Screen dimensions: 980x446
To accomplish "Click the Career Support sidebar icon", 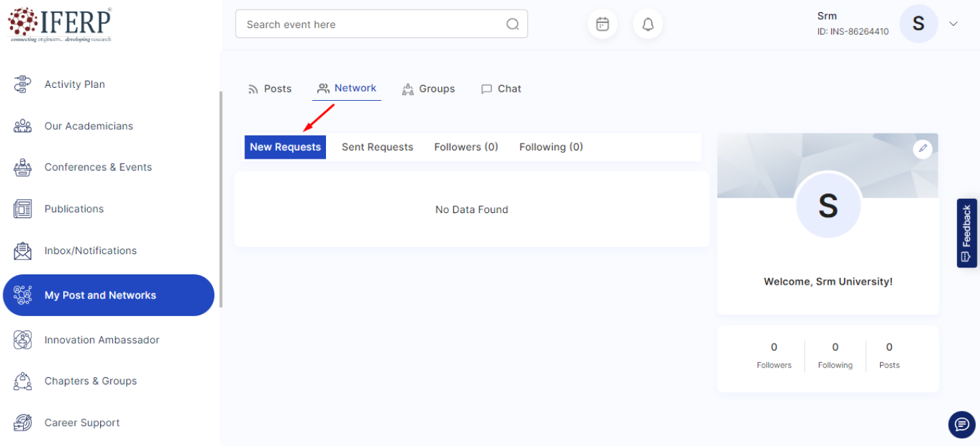I will point(22,423).
